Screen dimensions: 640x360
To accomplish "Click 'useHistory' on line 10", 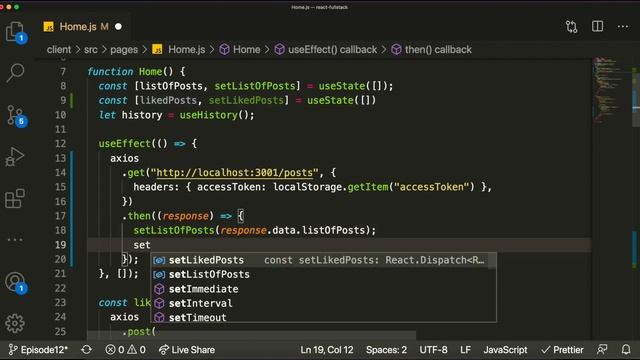I will point(209,115).
